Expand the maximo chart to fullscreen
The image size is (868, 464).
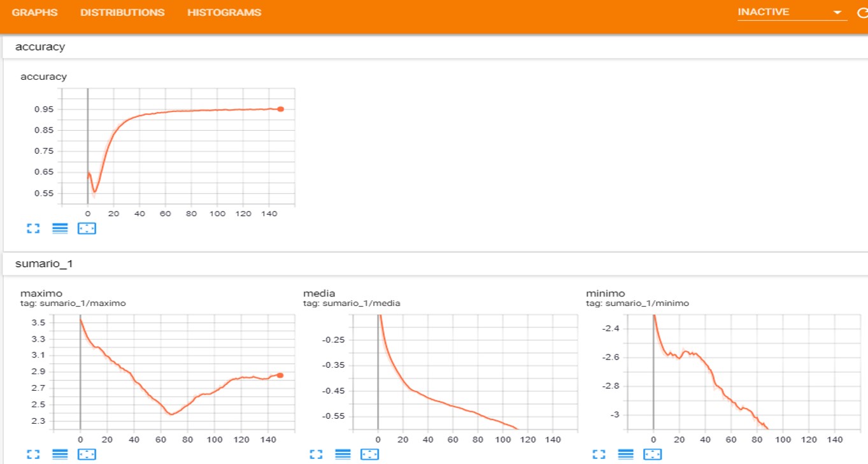tap(33, 454)
